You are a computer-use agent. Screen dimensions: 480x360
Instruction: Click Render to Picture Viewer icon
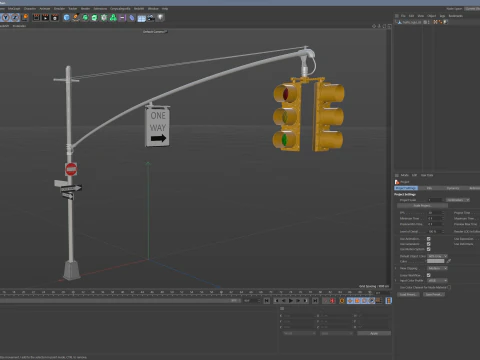tap(45, 17)
